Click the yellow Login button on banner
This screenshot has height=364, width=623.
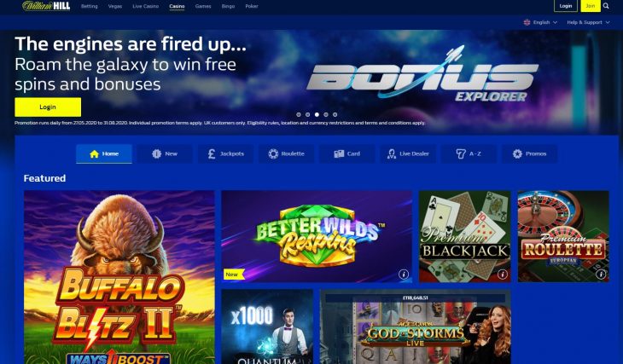click(x=48, y=107)
